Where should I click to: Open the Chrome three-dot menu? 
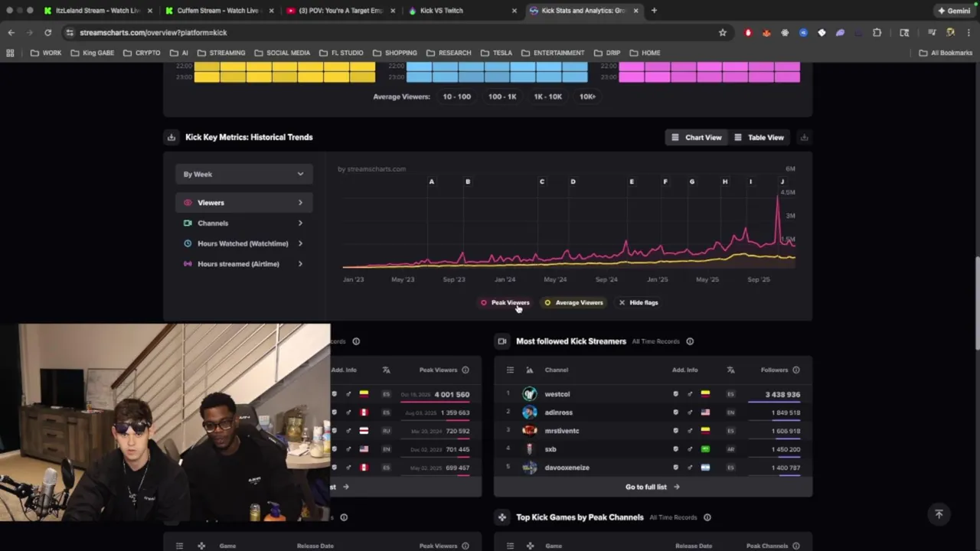coord(969,33)
